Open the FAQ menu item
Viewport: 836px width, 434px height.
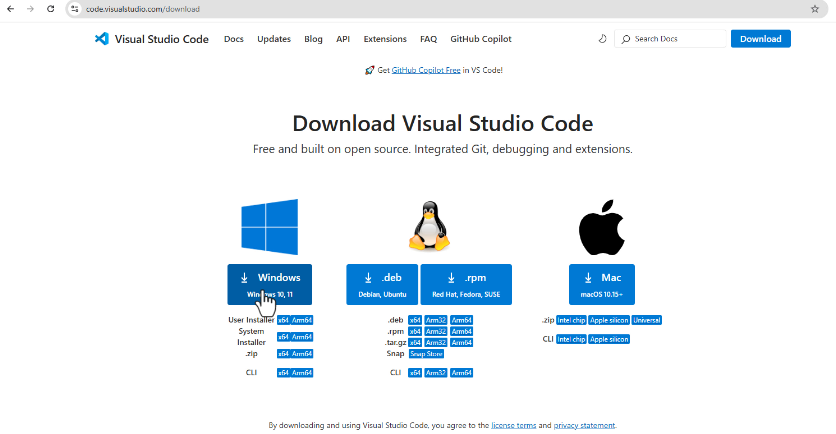click(428, 39)
